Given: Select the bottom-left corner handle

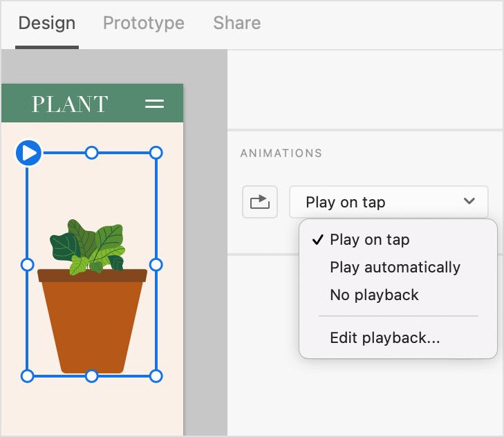Looking at the screenshot, I should (x=27, y=376).
